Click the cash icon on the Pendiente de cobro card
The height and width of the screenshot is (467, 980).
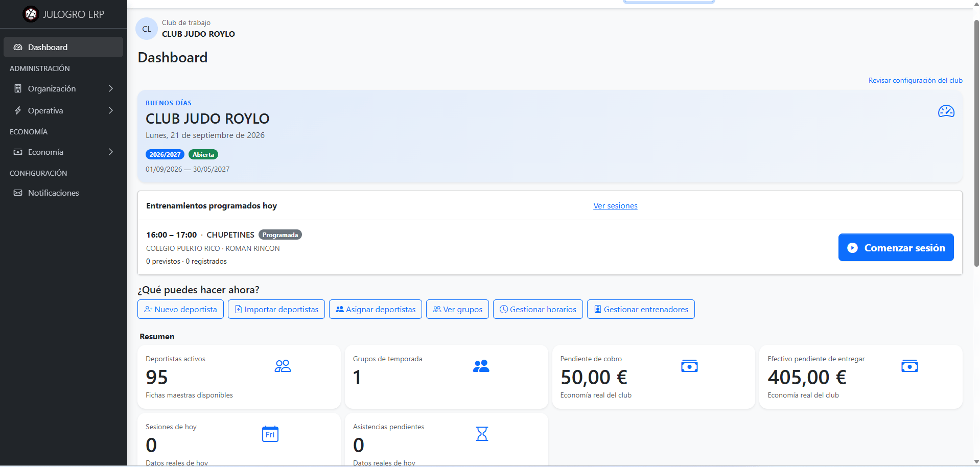click(x=689, y=366)
